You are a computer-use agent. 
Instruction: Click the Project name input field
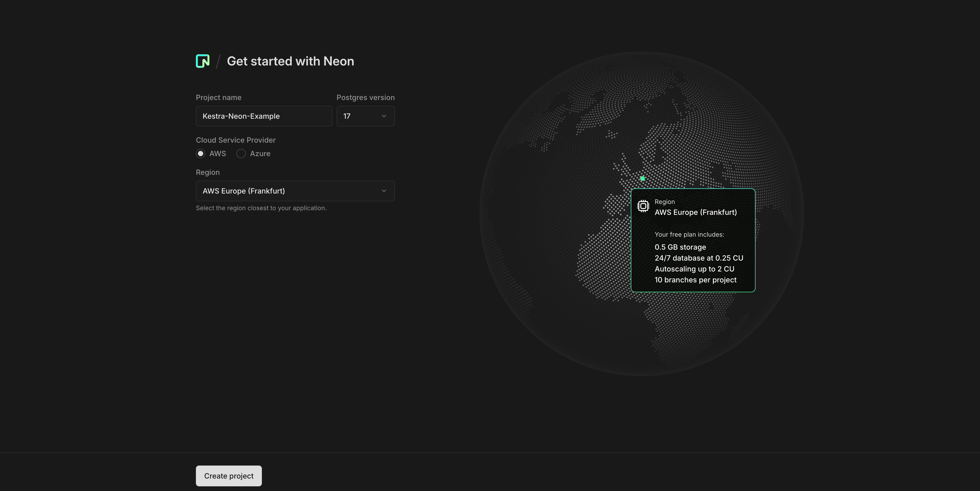tap(264, 116)
